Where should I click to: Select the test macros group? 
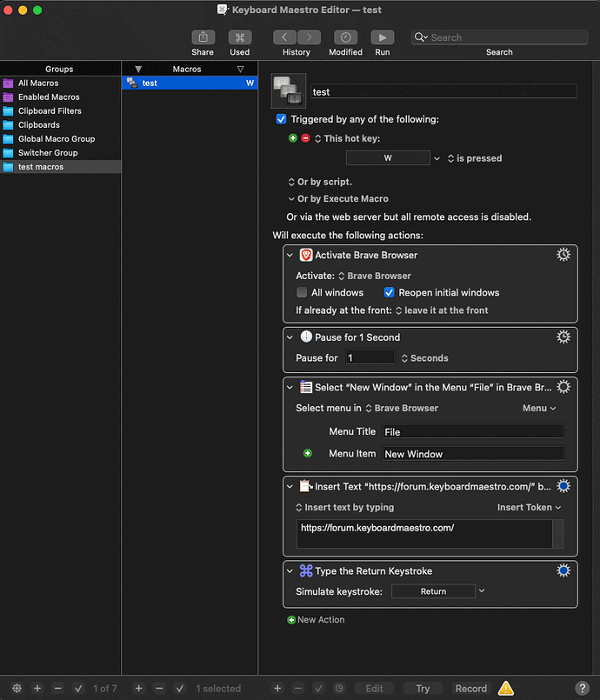pos(60,166)
